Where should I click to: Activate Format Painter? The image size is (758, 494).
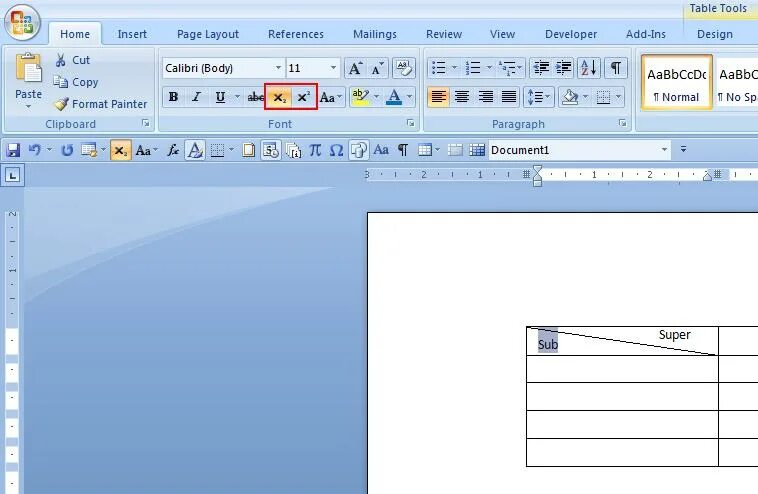(x=101, y=104)
